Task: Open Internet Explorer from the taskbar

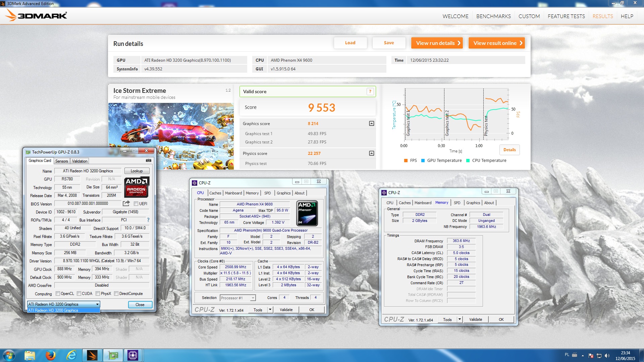Action: tap(71, 355)
